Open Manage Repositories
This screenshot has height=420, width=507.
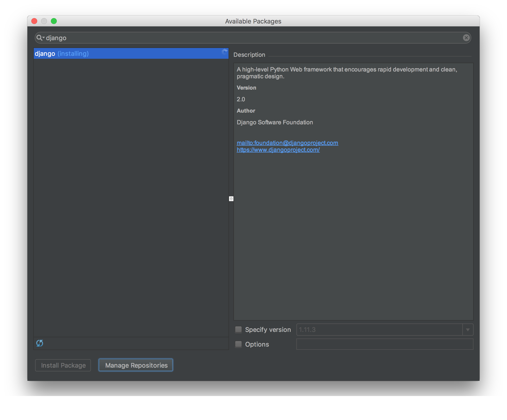click(136, 365)
